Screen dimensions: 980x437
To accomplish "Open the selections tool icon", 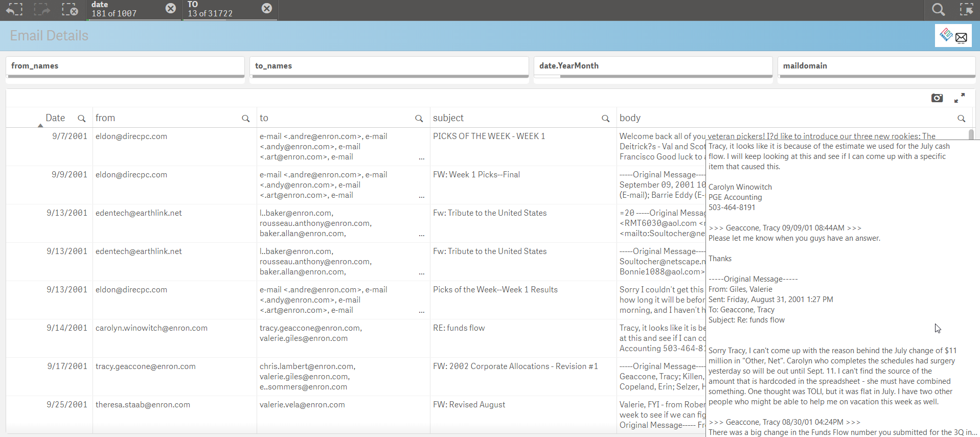I will 966,9.
